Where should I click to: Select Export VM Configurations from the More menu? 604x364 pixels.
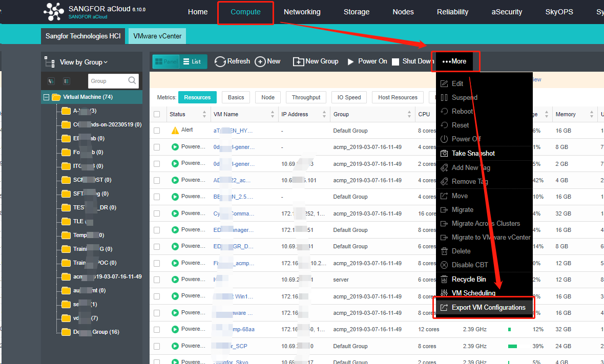tap(484, 308)
